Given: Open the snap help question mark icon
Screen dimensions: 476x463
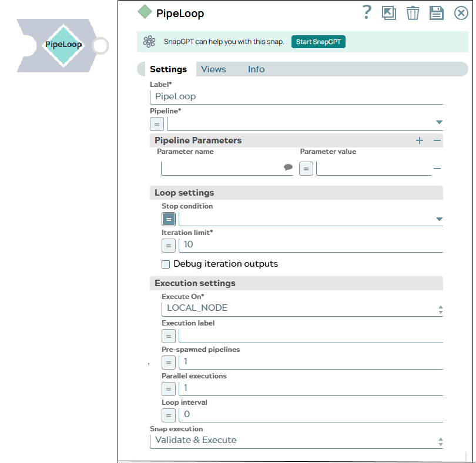Looking at the screenshot, I should [367, 12].
